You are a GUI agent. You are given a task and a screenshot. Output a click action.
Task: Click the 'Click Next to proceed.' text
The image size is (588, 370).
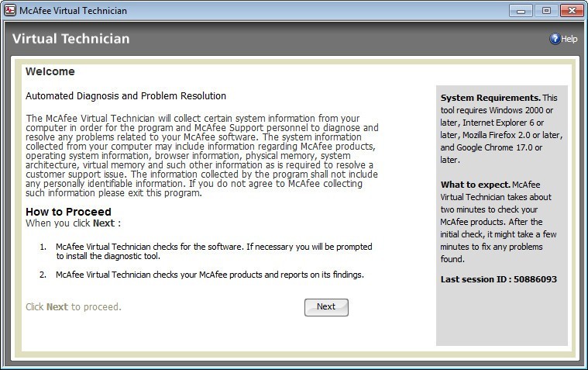[74, 307]
